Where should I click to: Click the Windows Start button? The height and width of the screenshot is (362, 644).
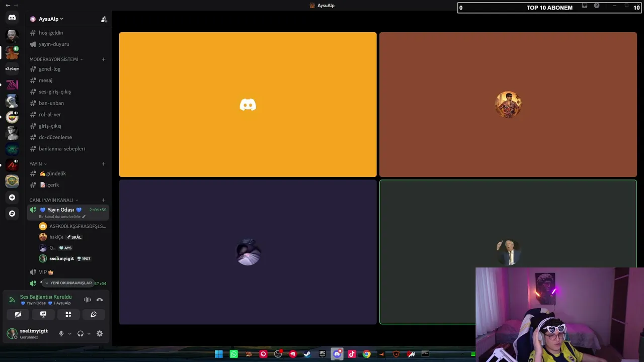(219, 354)
